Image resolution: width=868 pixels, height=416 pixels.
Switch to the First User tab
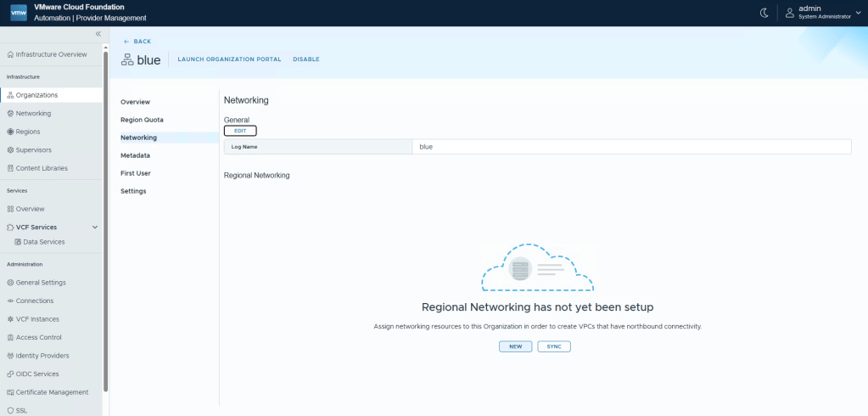click(136, 173)
